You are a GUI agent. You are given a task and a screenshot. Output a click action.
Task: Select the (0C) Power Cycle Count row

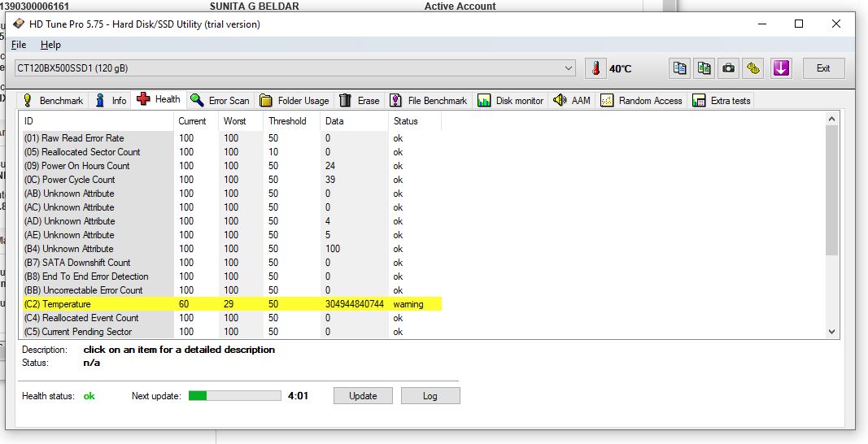coord(231,180)
